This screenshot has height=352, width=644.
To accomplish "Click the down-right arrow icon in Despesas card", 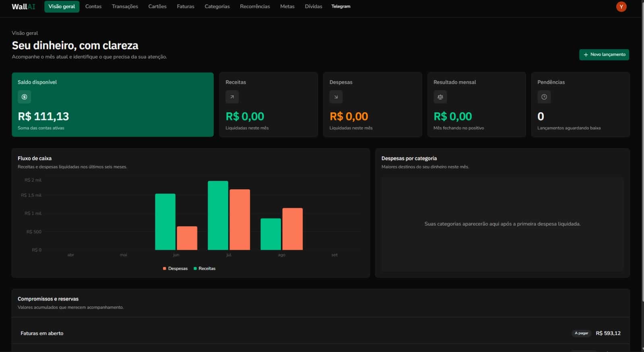I will 336,97.
